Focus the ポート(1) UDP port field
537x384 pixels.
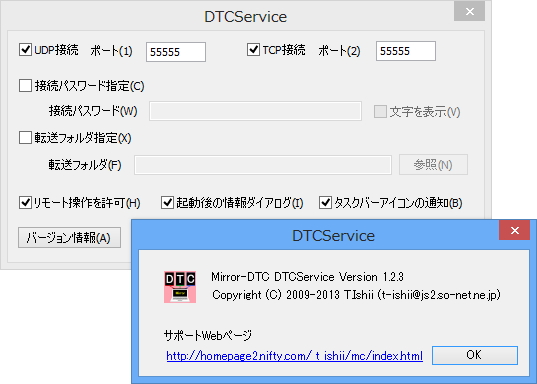point(176,52)
